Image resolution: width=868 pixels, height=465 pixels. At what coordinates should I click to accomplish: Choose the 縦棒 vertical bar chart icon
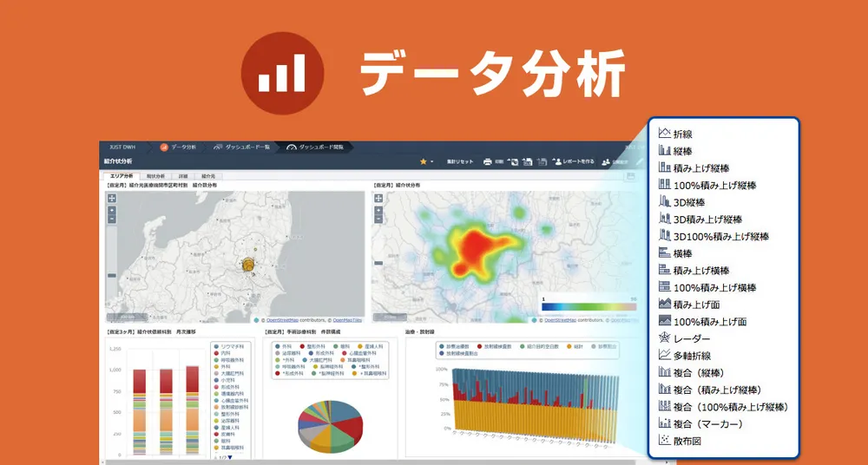pos(665,151)
